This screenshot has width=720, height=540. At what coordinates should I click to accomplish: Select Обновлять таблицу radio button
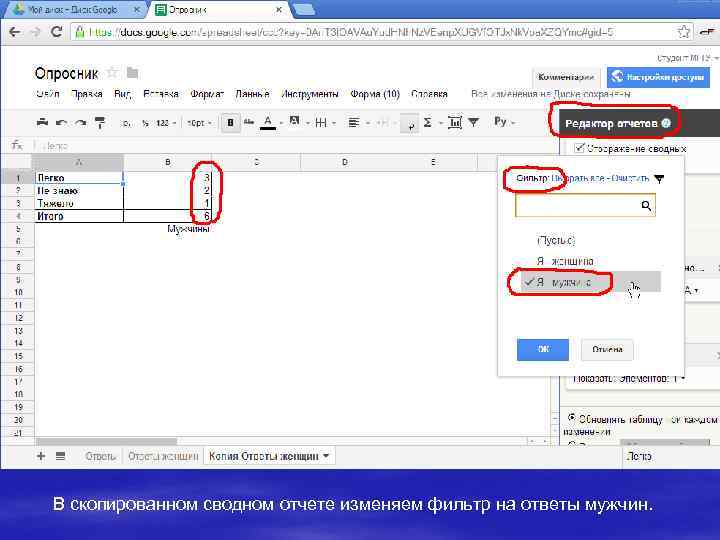tap(572, 418)
